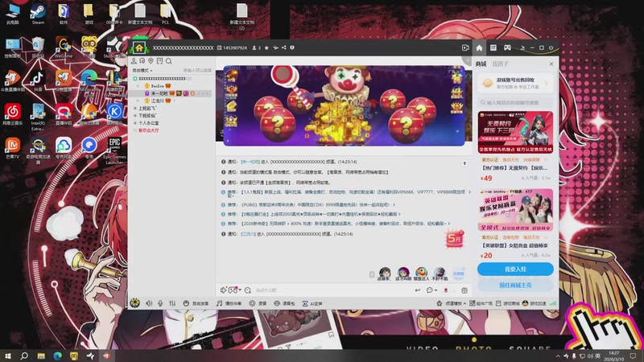The height and width of the screenshot is (362, 644).
Task: Click the shield icon in title bar
Action: (292, 47)
